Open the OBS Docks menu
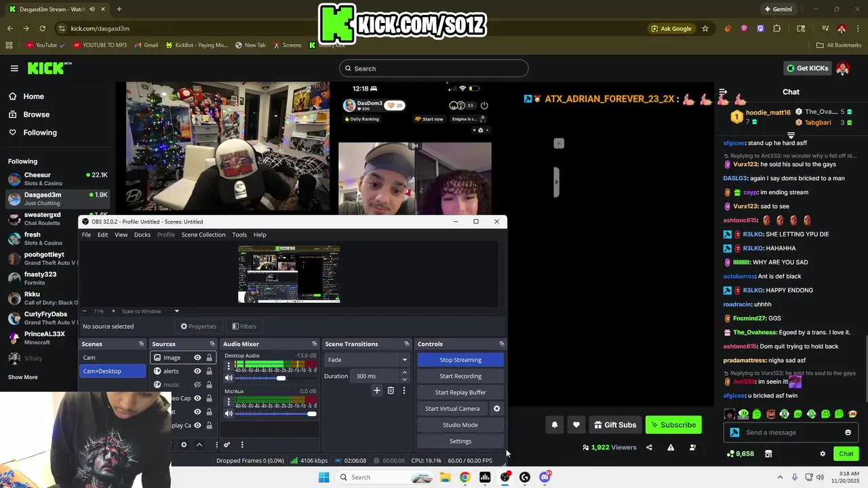This screenshot has height=488, width=868. (142, 235)
